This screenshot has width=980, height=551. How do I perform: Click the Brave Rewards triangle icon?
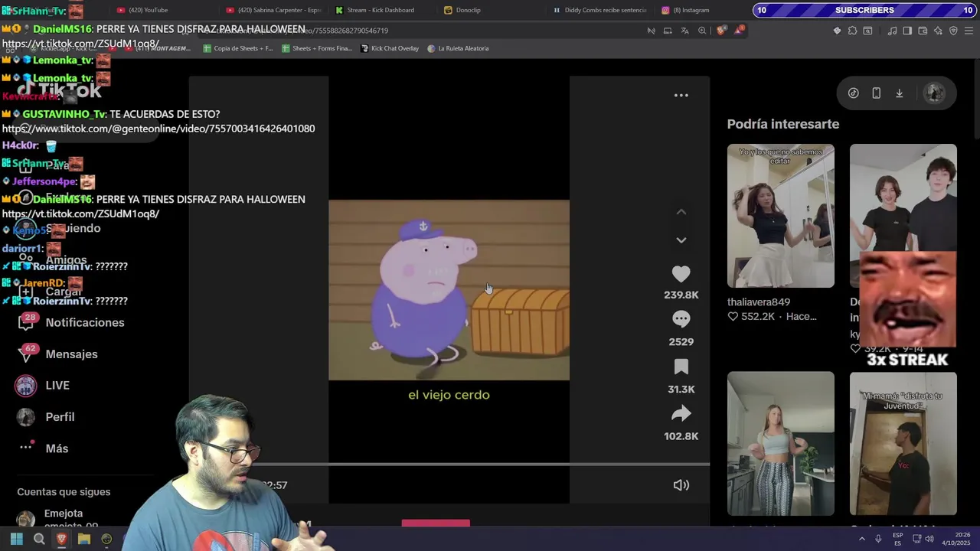click(x=739, y=31)
